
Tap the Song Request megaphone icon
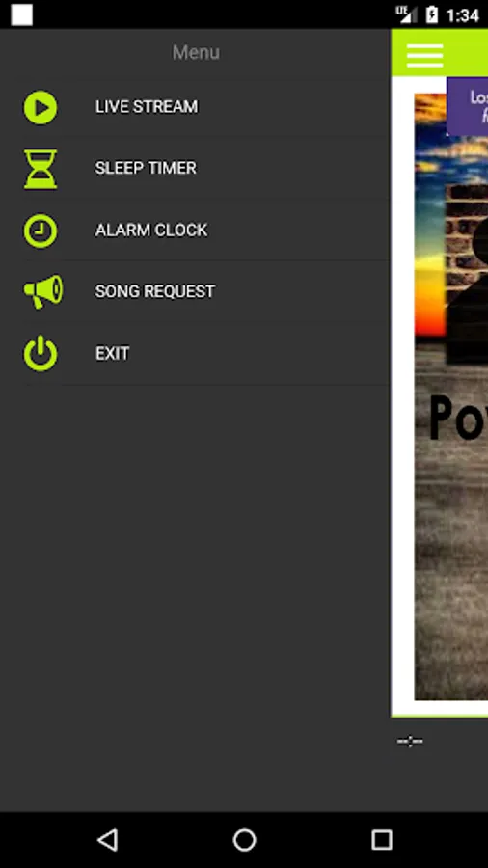tap(43, 291)
